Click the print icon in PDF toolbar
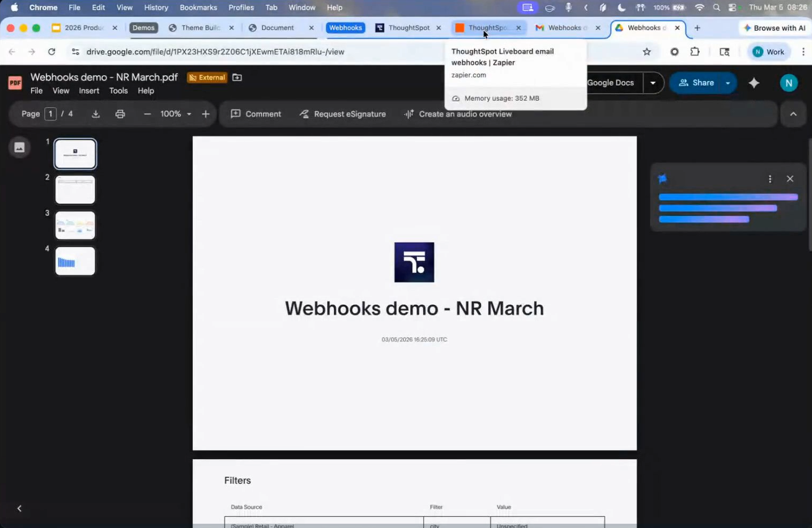The width and height of the screenshot is (812, 528). [120, 114]
